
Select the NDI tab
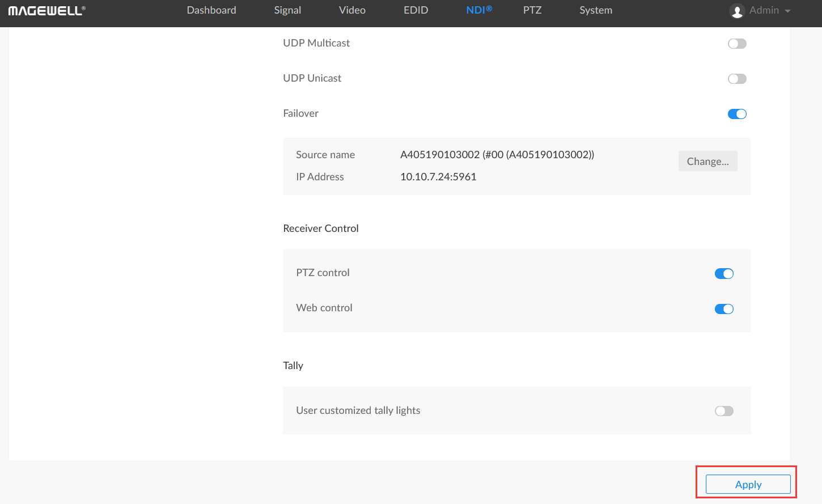(x=479, y=10)
